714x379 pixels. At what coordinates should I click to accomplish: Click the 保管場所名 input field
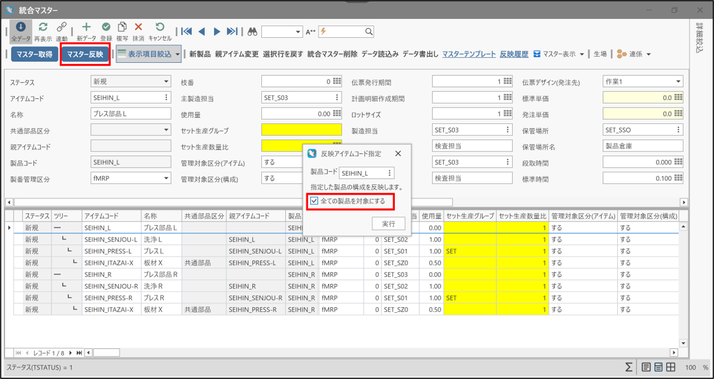pos(643,146)
